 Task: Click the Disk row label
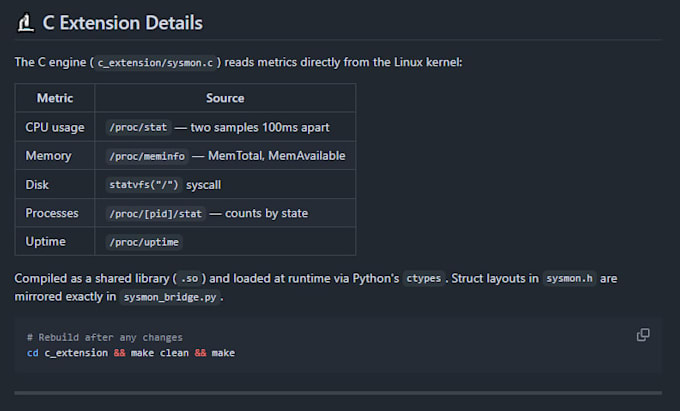(x=37, y=185)
